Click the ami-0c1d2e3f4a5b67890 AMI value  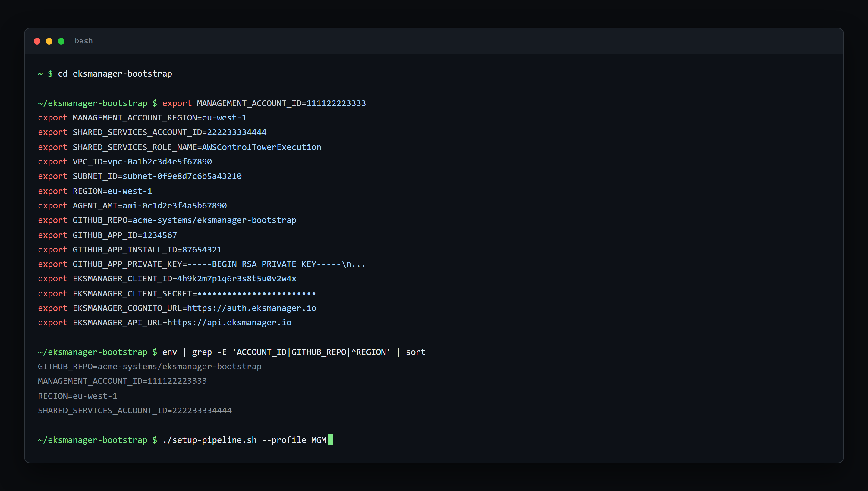point(175,206)
